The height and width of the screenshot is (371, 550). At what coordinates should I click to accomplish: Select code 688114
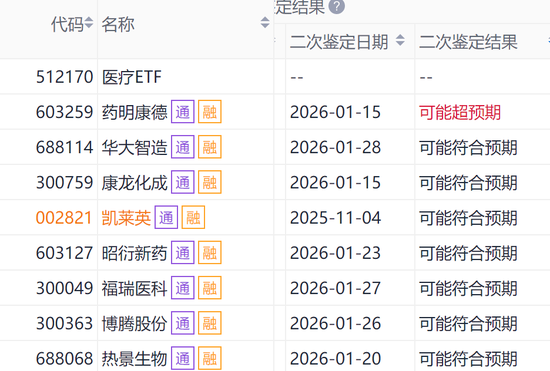[x=65, y=147]
